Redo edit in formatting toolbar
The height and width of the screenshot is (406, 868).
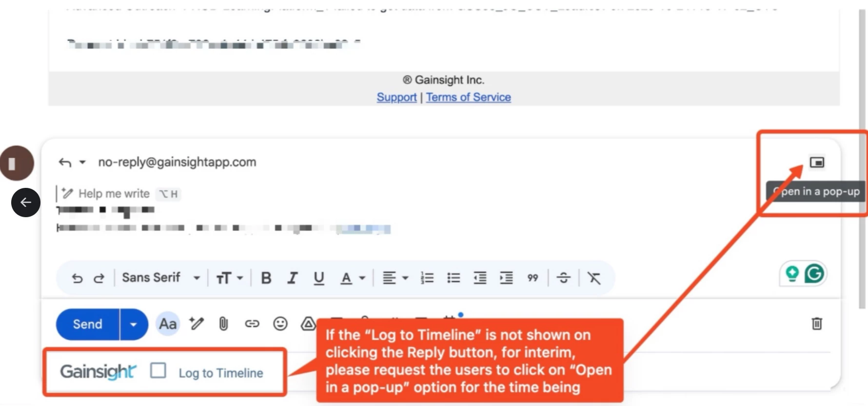pos(99,278)
